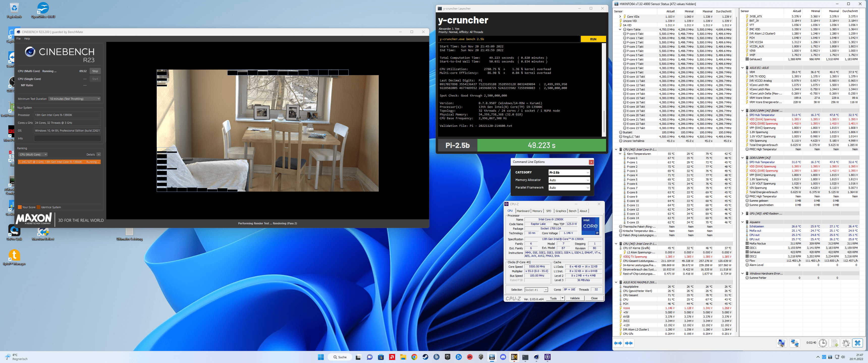
Task: Switch to CPU-Z Memory tab
Action: tap(537, 211)
